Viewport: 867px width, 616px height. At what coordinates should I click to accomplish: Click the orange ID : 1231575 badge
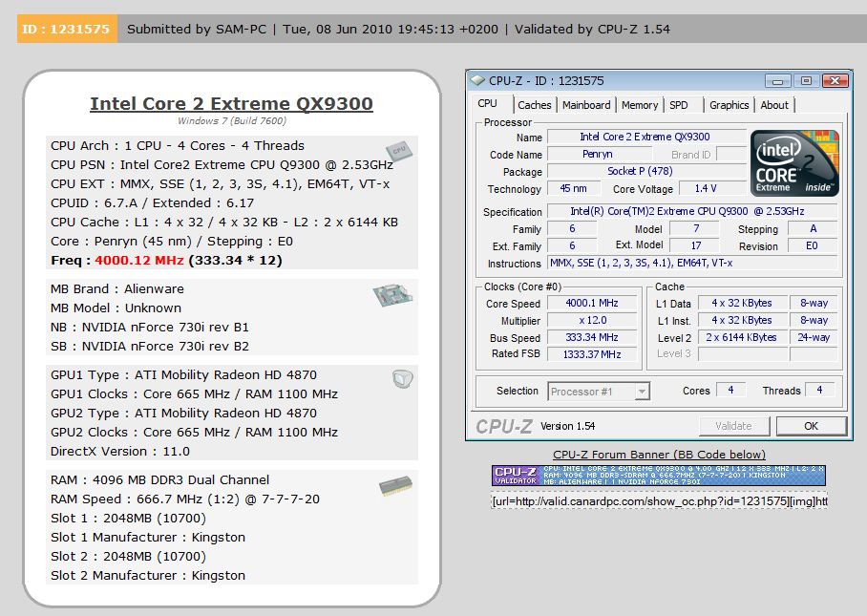coord(67,29)
